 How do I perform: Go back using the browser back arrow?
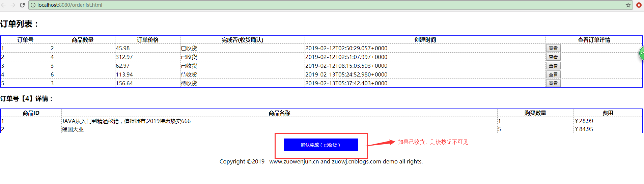click(4, 5)
